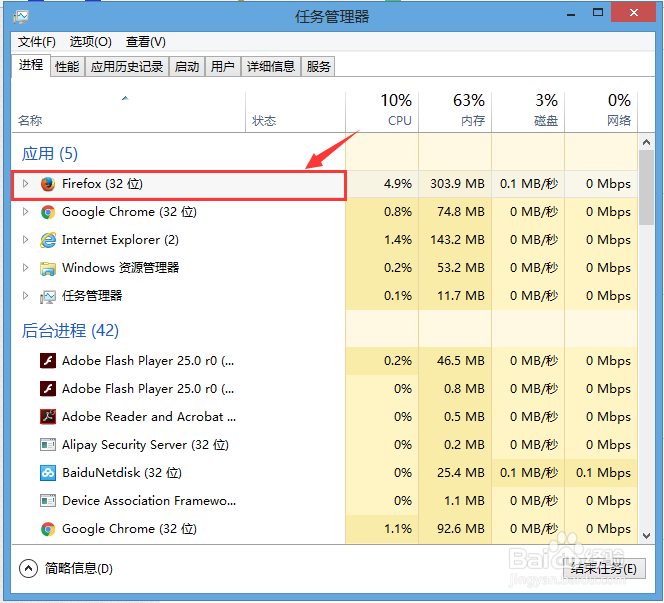Click the 简略信息(D) link text
The image size is (664, 603).
click(x=79, y=568)
